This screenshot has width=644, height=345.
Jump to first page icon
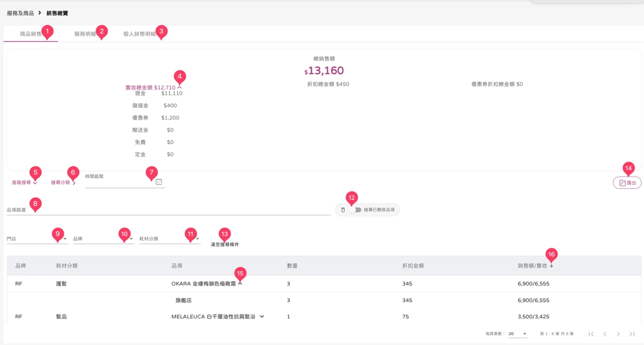[591, 334]
